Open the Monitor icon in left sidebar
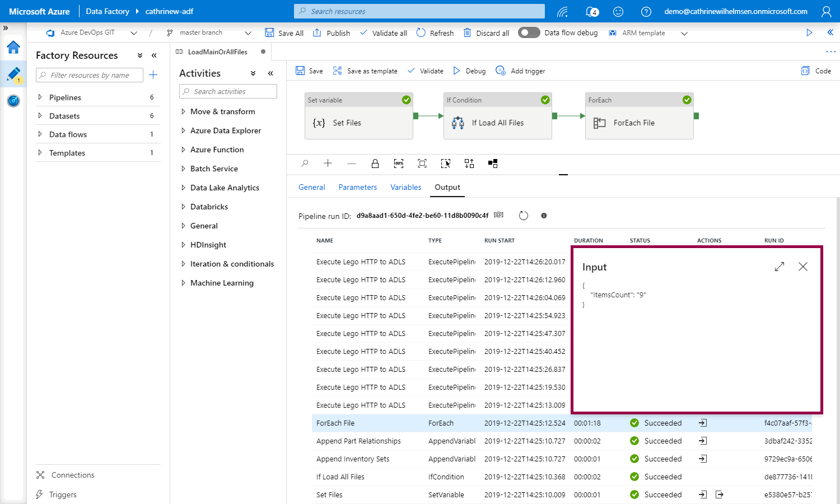 [x=13, y=101]
